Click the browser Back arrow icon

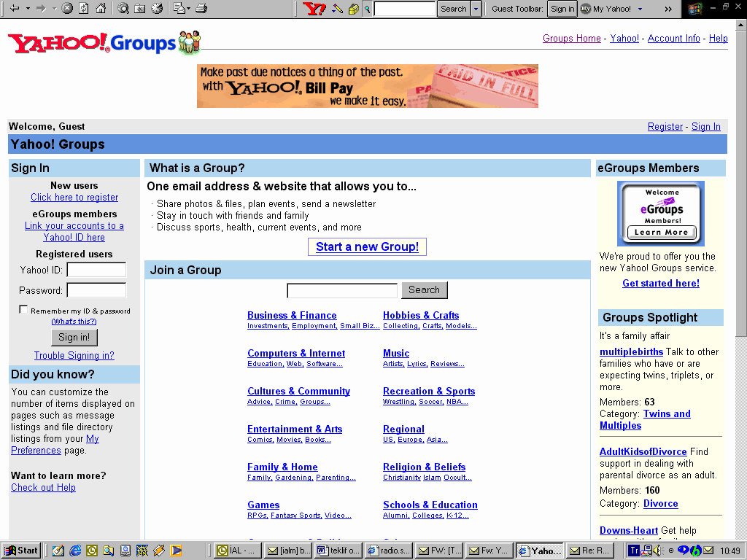15,8
